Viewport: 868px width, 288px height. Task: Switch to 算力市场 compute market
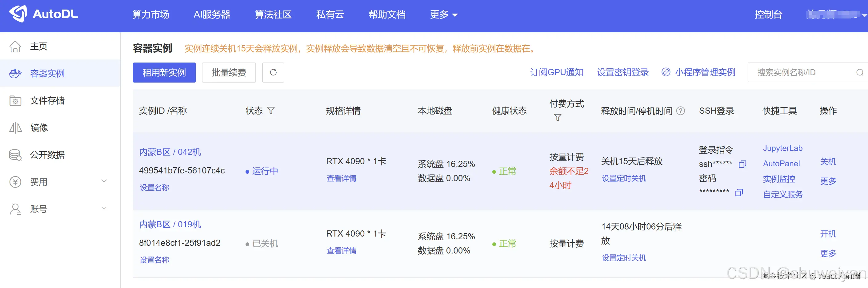[151, 14]
